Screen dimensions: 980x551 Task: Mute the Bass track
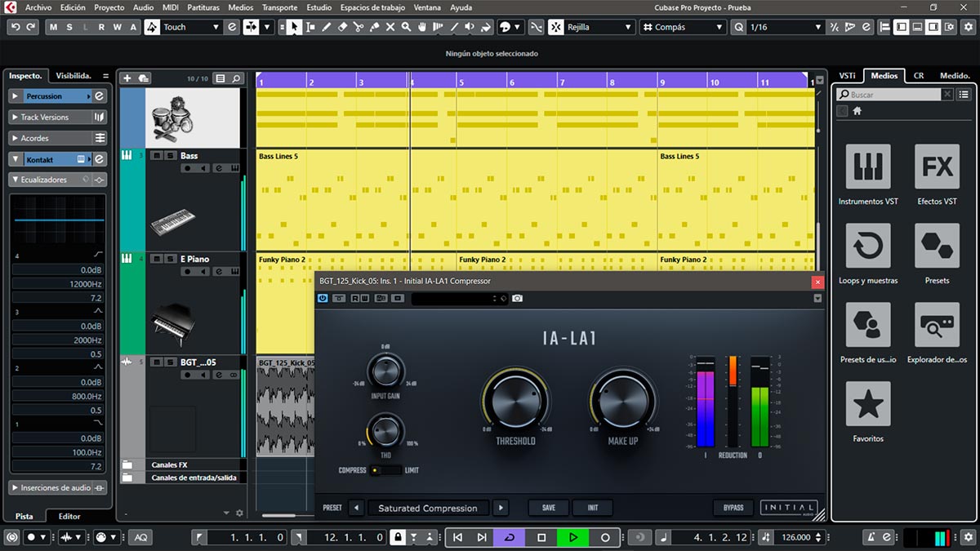click(x=157, y=155)
